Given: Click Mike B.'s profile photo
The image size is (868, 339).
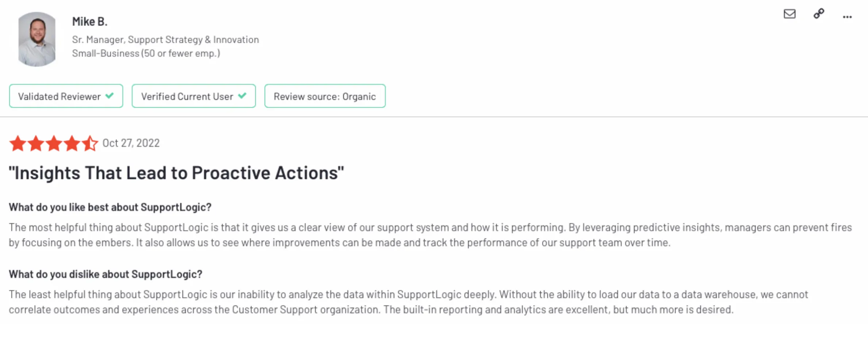Looking at the screenshot, I should coord(37,39).
